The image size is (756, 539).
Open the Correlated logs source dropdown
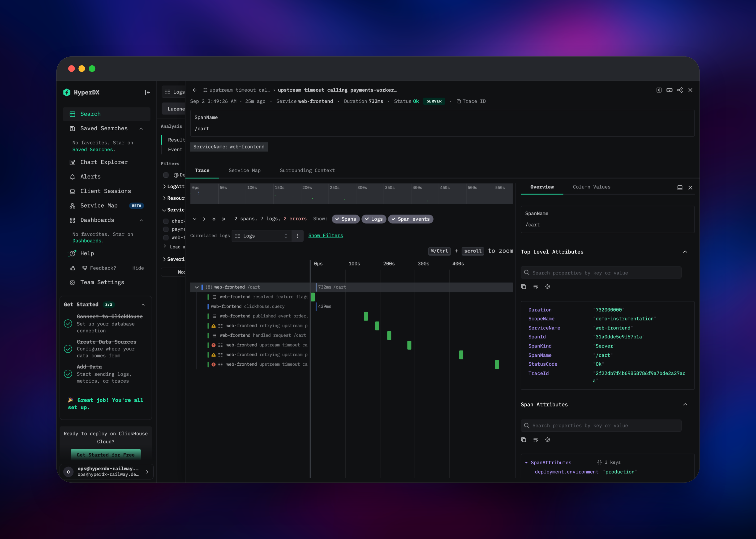pyautogui.click(x=262, y=236)
